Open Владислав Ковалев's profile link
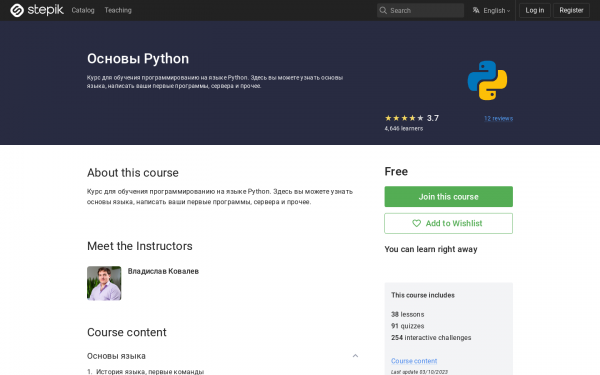Viewport: 600px width, 375px height. [163, 271]
